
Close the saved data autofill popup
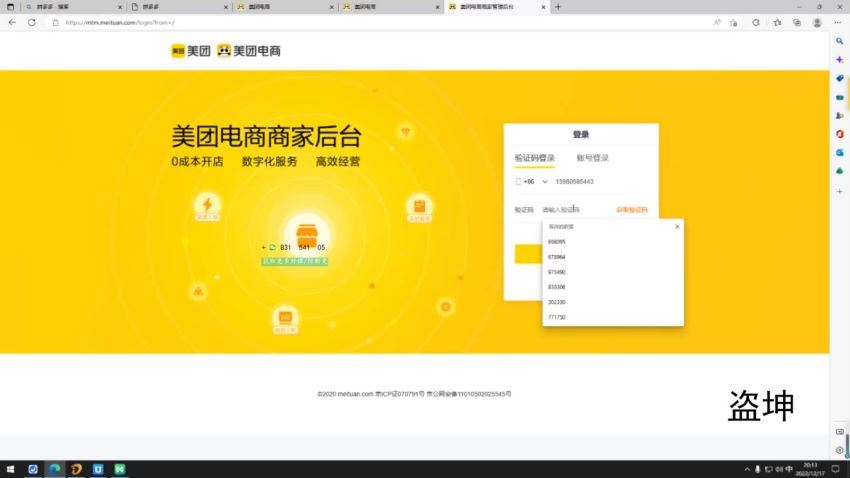677,227
